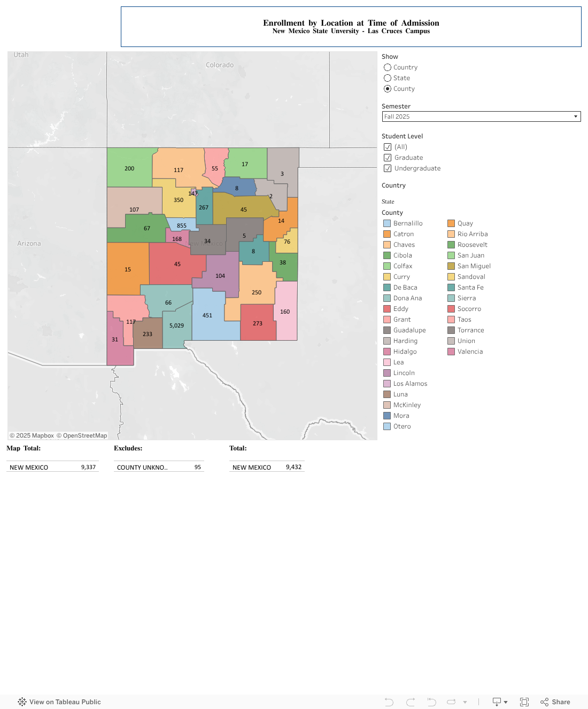Click the Undo icon in bottom toolbar

pyautogui.click(x=389, y=702)
